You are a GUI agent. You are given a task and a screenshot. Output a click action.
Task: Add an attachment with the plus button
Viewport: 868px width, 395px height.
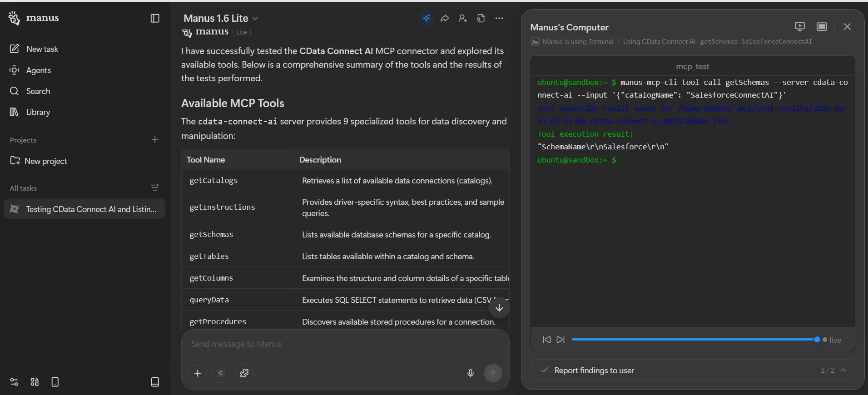(x=198, y=373)
